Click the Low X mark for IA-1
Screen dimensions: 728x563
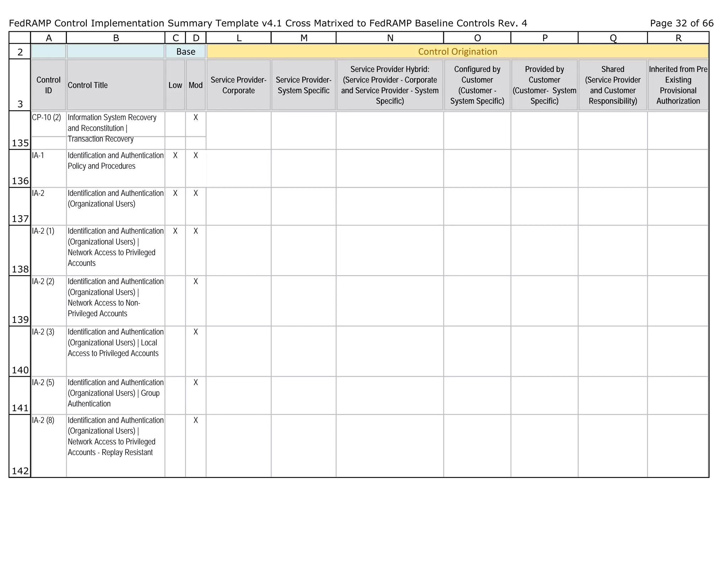(x=175, y=155)
